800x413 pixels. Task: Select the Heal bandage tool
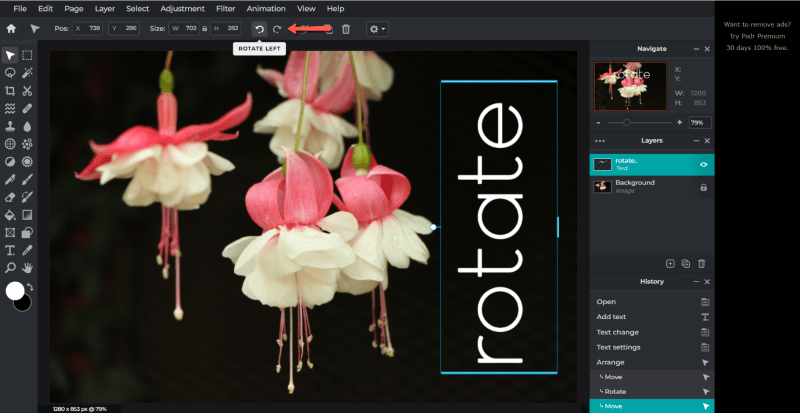(x=27, y=108)
